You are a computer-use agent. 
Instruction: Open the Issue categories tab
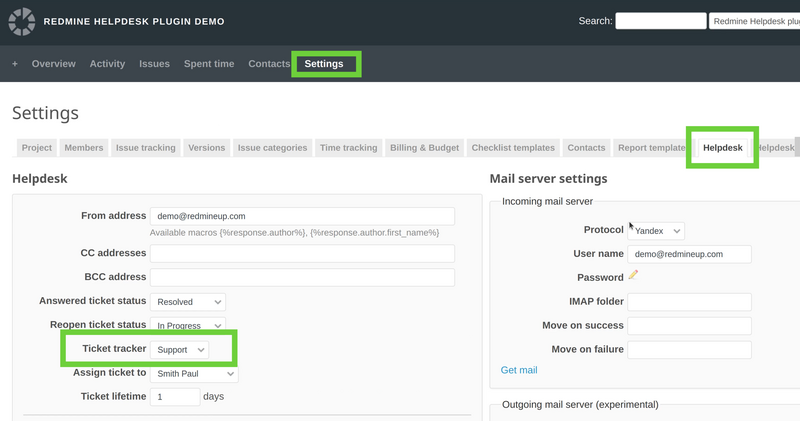[x=272, y=147]
